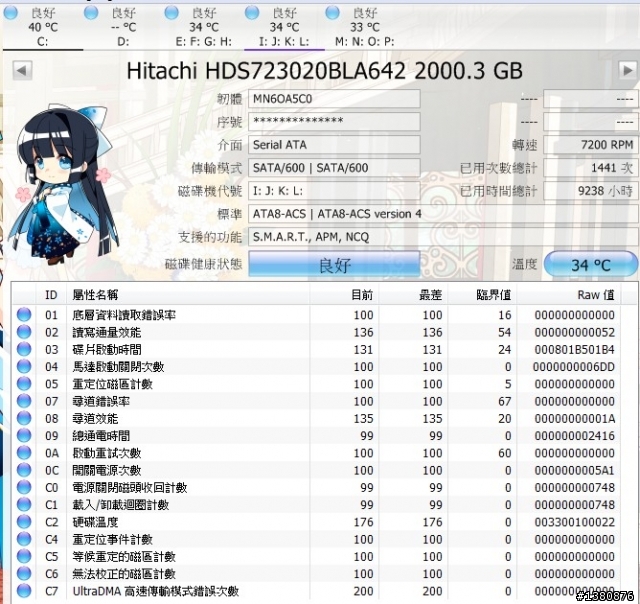Click status icon for attribute 0A
The width and height of the screenshot is (640, 604).
click(x=24, y=453)
